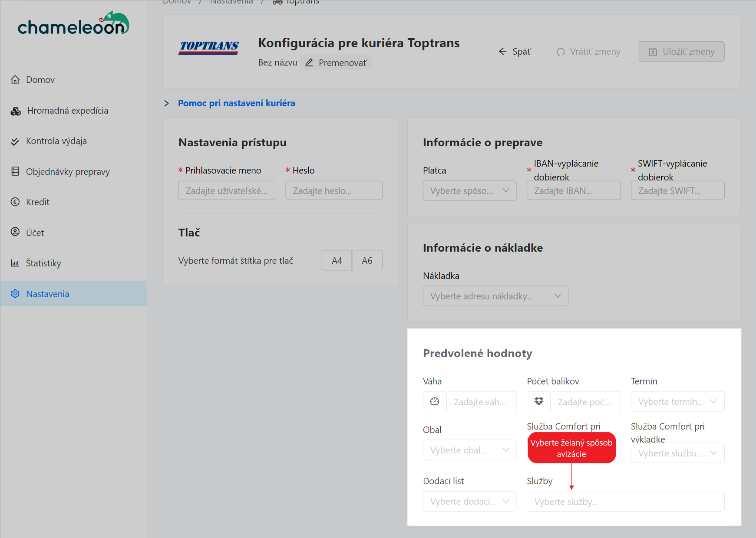Image resolution: width=756 pixels, height=538 pixels.
Task: Click the Kontrola výdaja checkmark icon
Action: 15,141
